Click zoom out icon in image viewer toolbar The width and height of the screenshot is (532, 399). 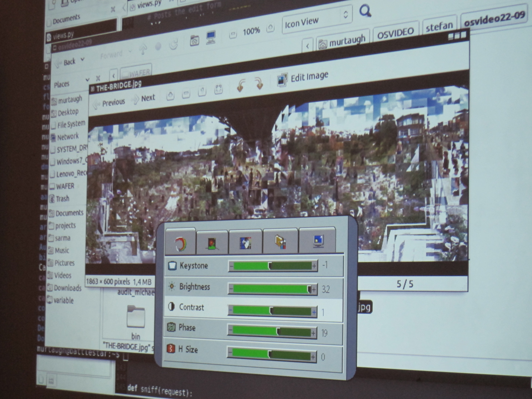[x=186, y=94]
